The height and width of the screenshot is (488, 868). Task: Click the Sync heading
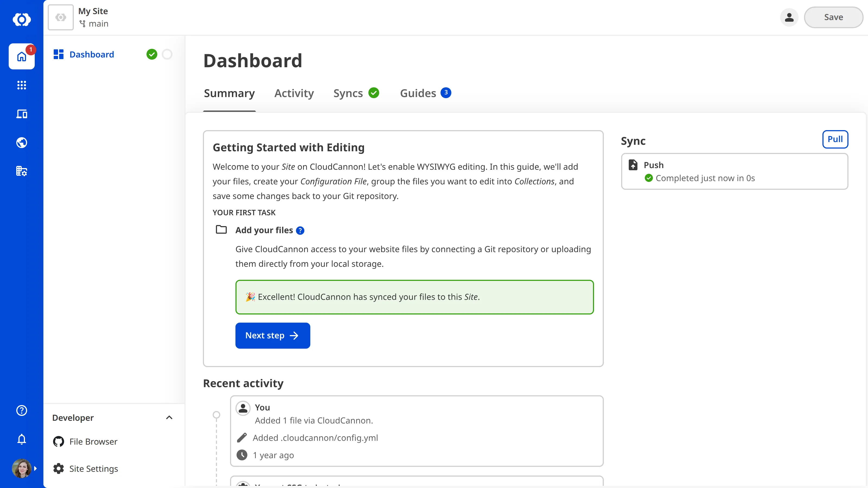click(x=633, y=141)
